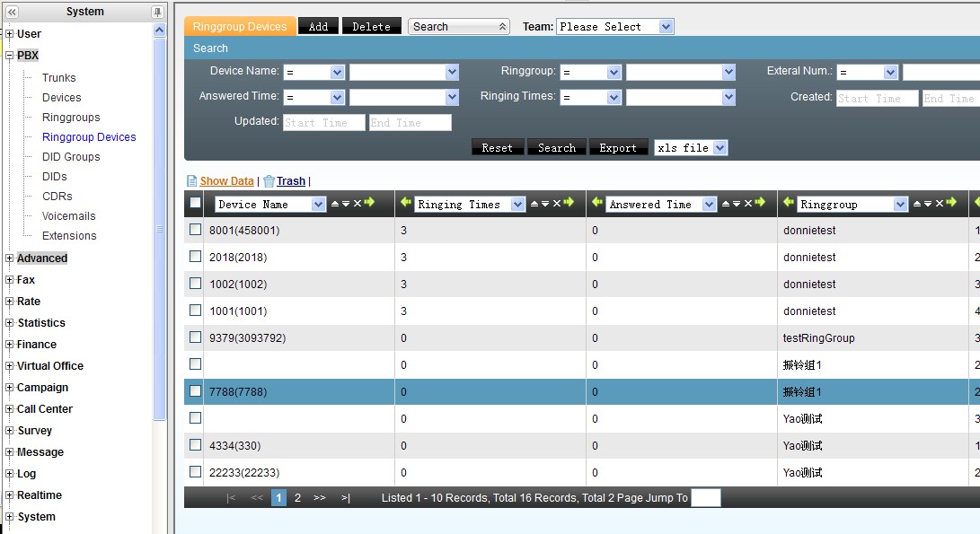Click the Show Data page icon
The width and height of the screenshot is (980, 534).
(x=191, y=181)
